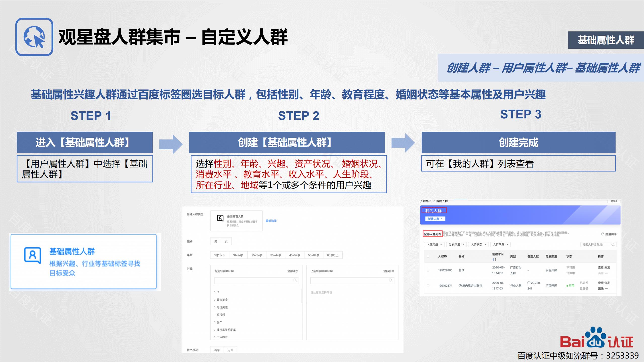
Task: Click the 新建人群 button
Action: (435, 219)
